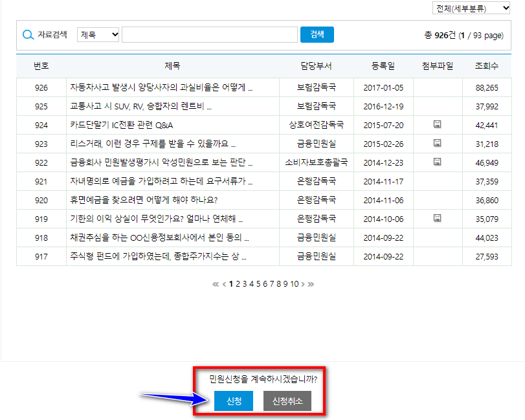Jump to last page double-arrow
The width and height of the screenshot is (525, 420).
tap(311, 284)
